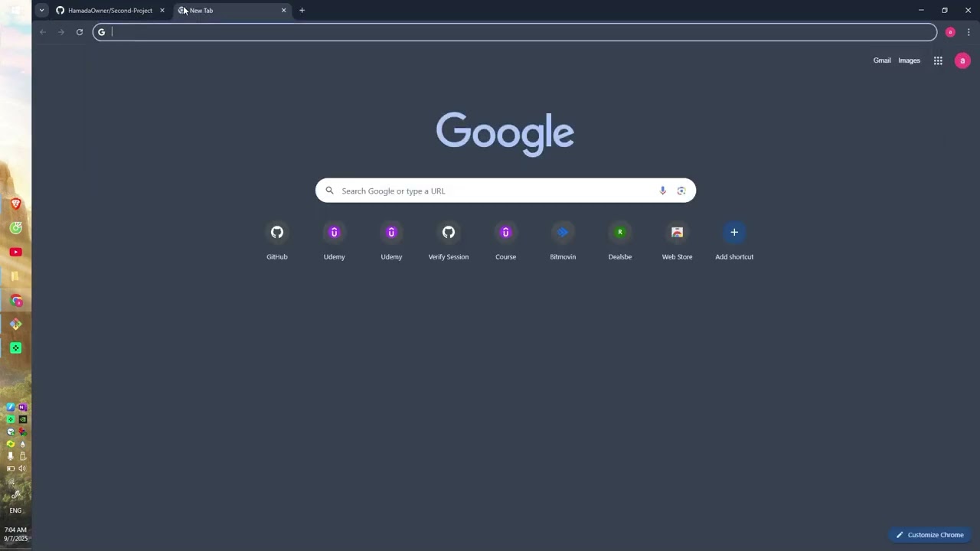
Task: Click the browser forward arrow
Action: click(61, 31)
